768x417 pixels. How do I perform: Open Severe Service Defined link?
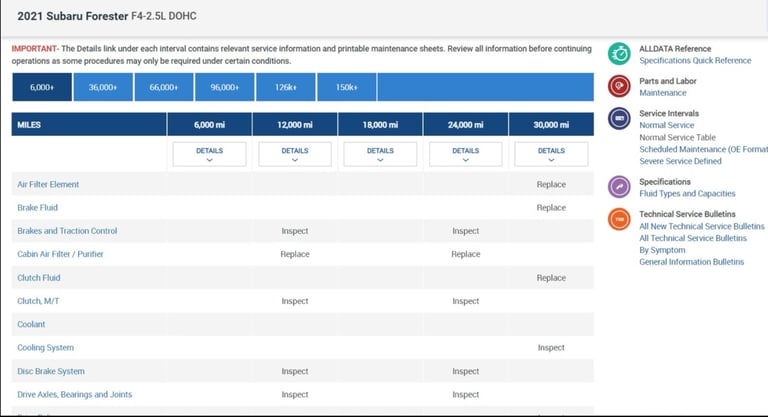click(x=680, y=161)
